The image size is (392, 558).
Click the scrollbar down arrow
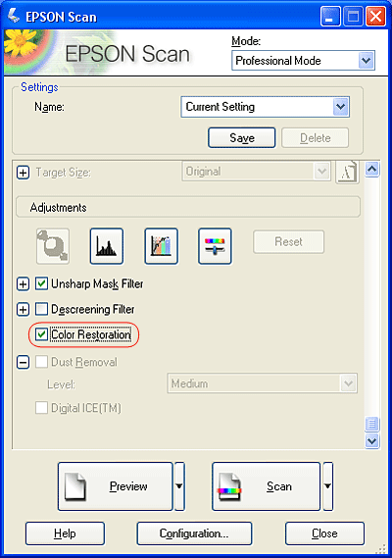372,441
